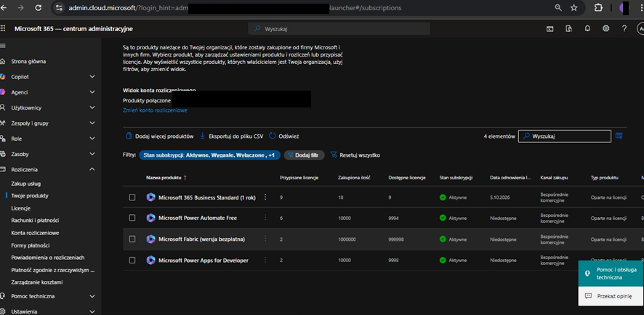
Task: Expand the Zasoby navigation section
Action: (x=92, y=154)
